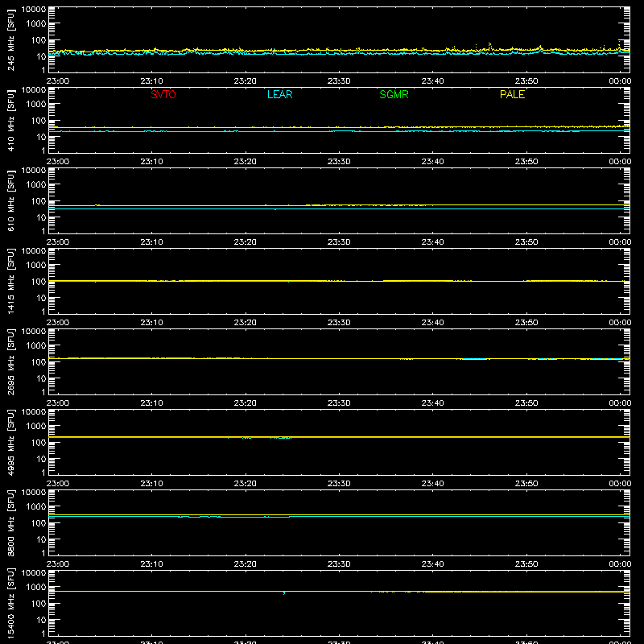The width and height of the screenshot is (644, 644).
Task: Click the 10 y-axis value in 2695 MHz panel
Action: [x=41, y=378]
